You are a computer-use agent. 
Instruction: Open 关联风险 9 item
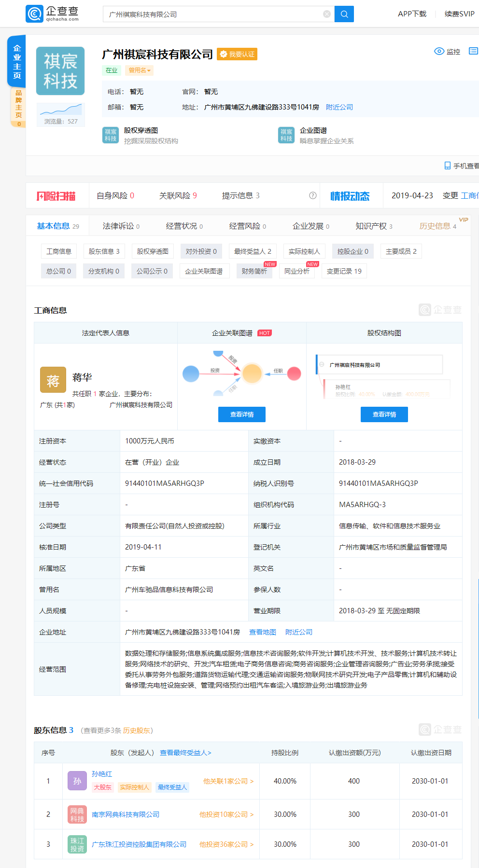[x=178, y=195]
